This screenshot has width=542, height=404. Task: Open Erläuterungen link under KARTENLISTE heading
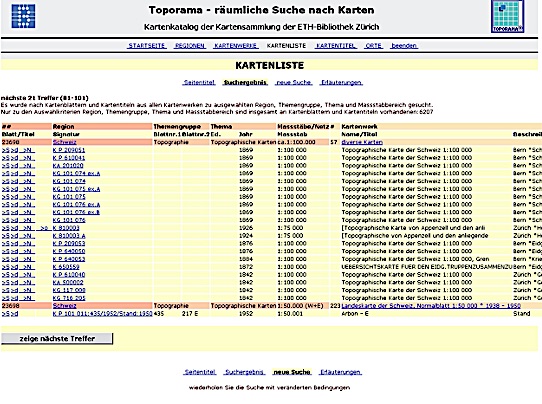341,83
